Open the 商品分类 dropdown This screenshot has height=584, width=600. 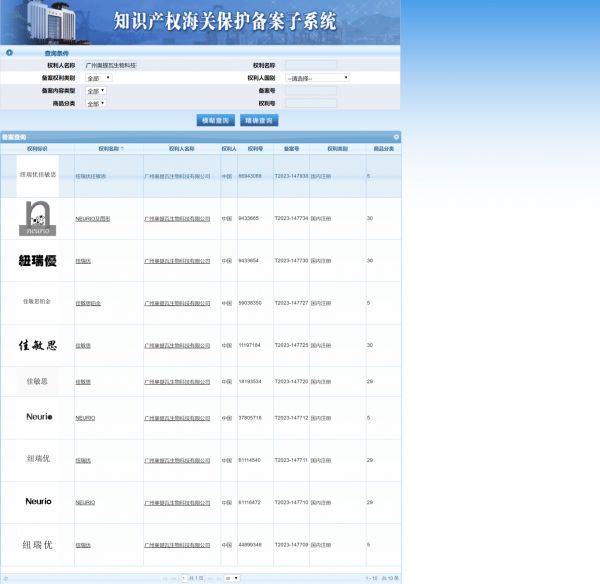pos(96,103)
